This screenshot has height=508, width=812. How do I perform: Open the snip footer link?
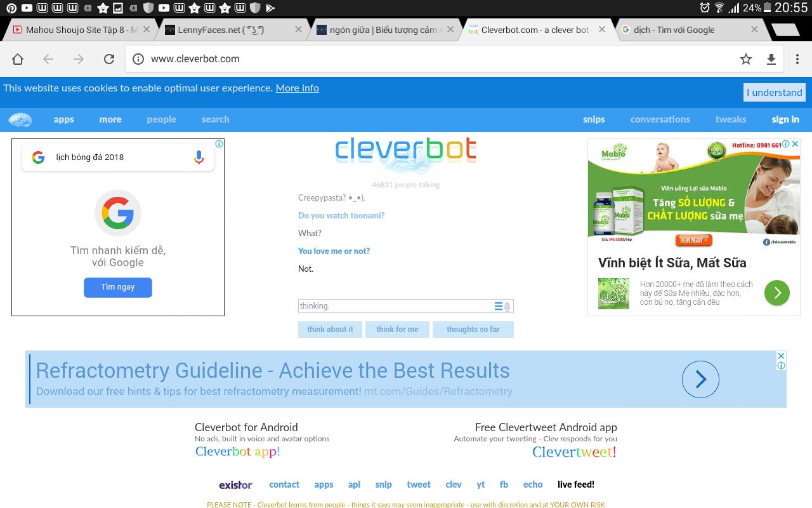(383, 485)
